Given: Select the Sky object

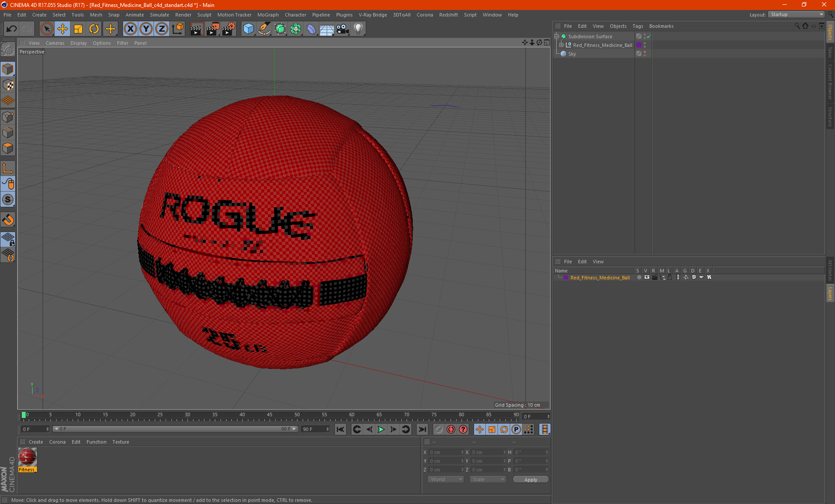Looking at the screenshot, I should pyautogui.click(x=572, y=54).
